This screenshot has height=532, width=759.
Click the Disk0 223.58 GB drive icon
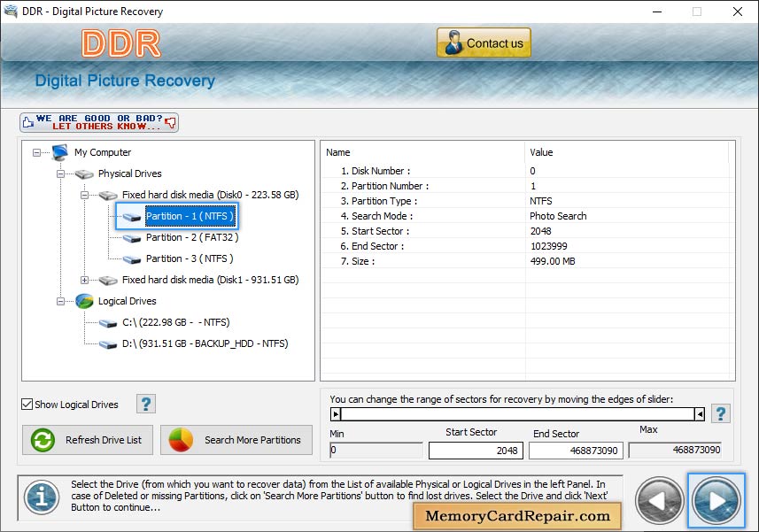point(108,196)
